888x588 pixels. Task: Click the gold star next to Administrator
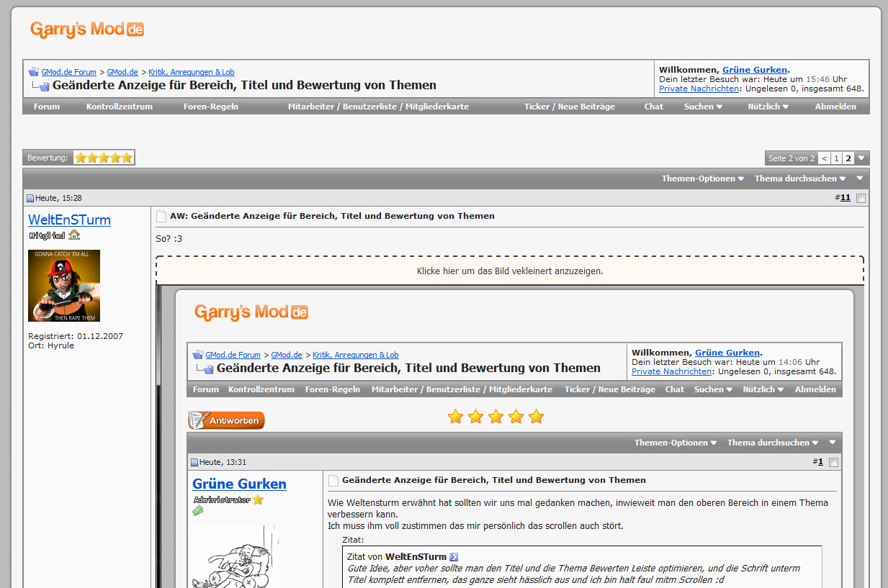[x=258, y=499]
